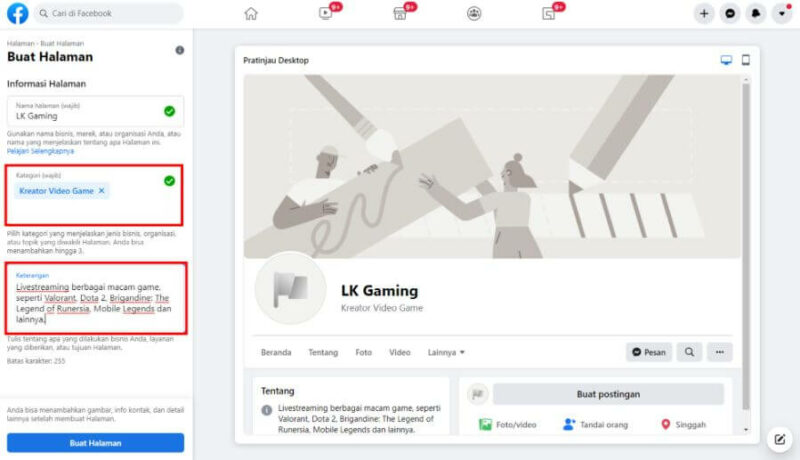The height and width of the screenshot is (460, 800).
Task: Open Messenger from the top bar
Action: click(x=730, y=14)
